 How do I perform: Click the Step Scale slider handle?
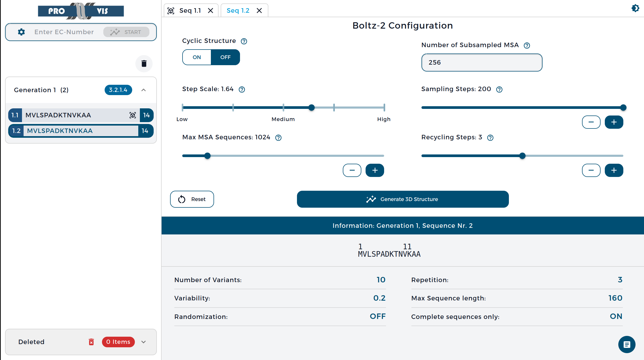[312, 108]
